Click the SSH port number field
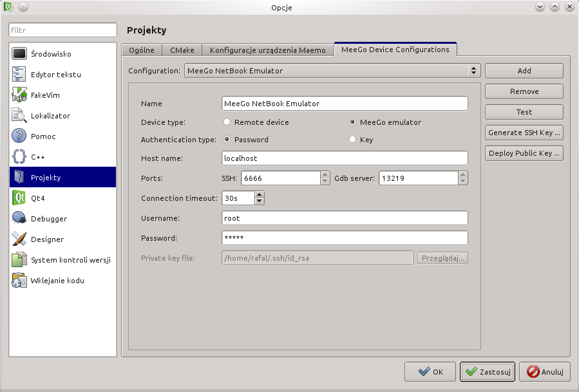The height and width of the screenshot is (392, 579). pos(281,178)
